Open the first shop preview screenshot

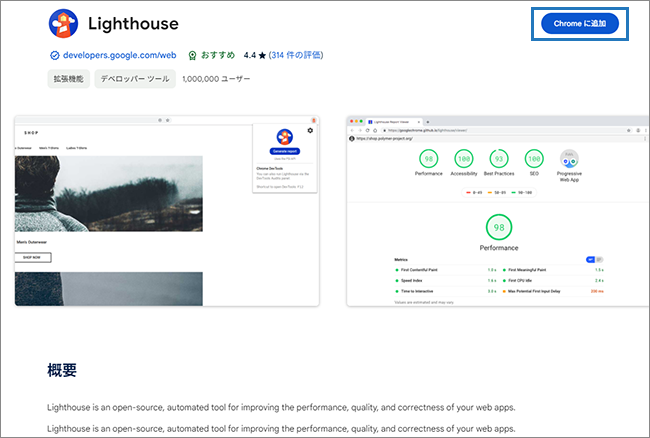coord(167,211)
